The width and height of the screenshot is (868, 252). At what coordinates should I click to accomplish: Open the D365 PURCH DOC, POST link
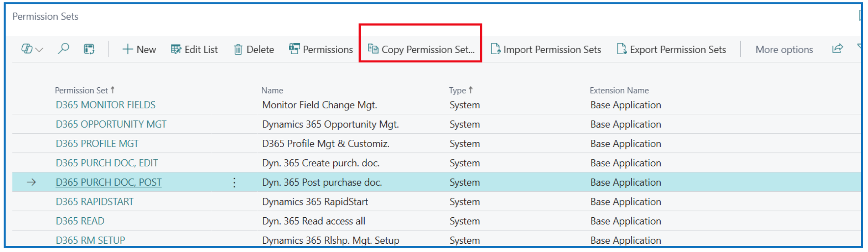(x=108, y=182)
